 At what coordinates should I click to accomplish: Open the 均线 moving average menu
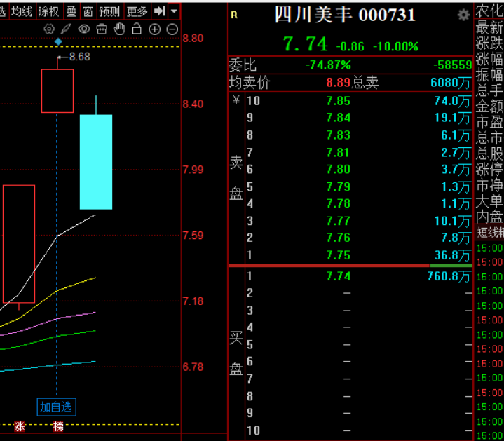[22, 12]
